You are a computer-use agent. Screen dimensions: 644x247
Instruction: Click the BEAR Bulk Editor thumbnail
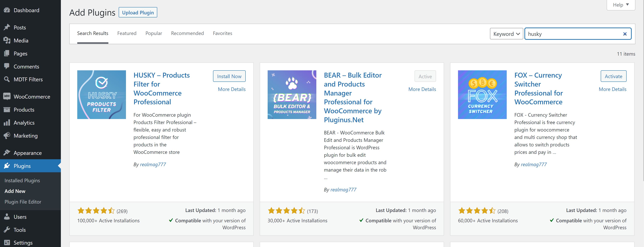[292, 95]
